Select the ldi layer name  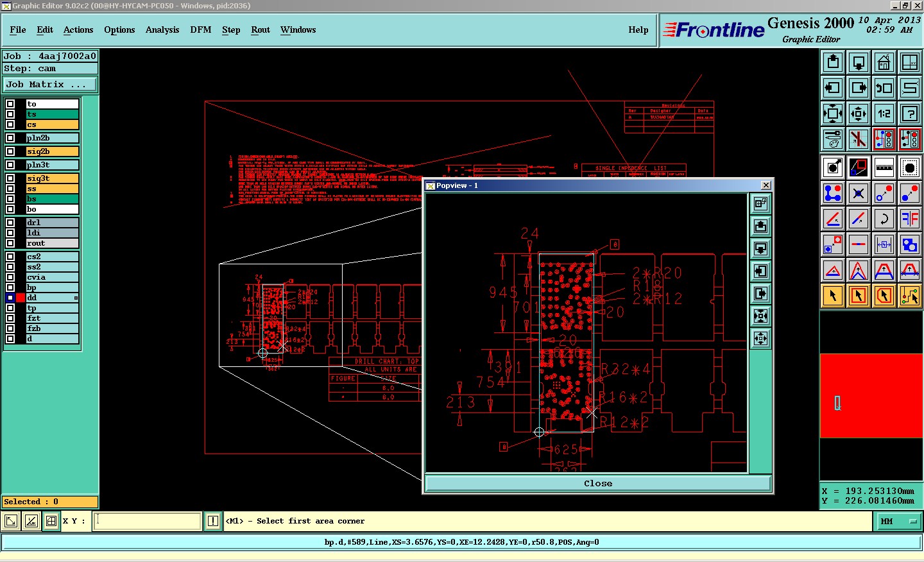52,233
